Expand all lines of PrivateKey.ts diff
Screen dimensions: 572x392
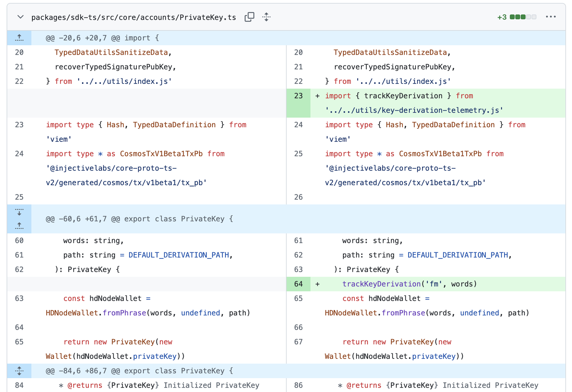[266, 17]
